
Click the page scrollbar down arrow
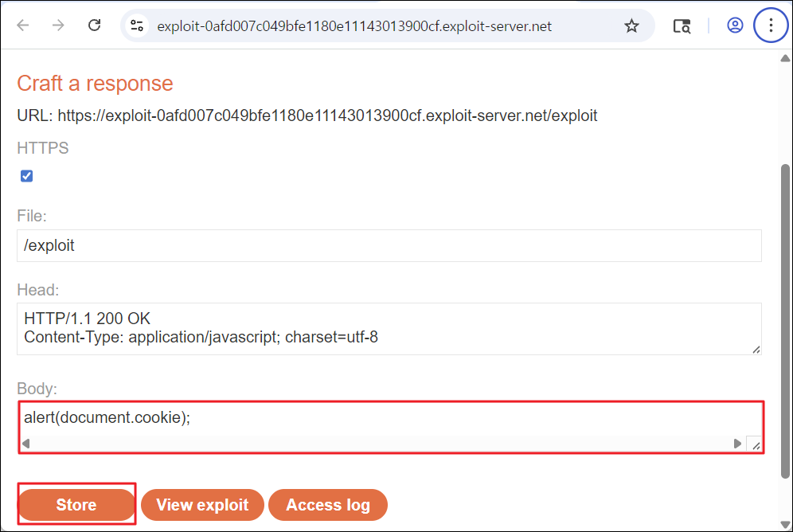coord(785,524)
